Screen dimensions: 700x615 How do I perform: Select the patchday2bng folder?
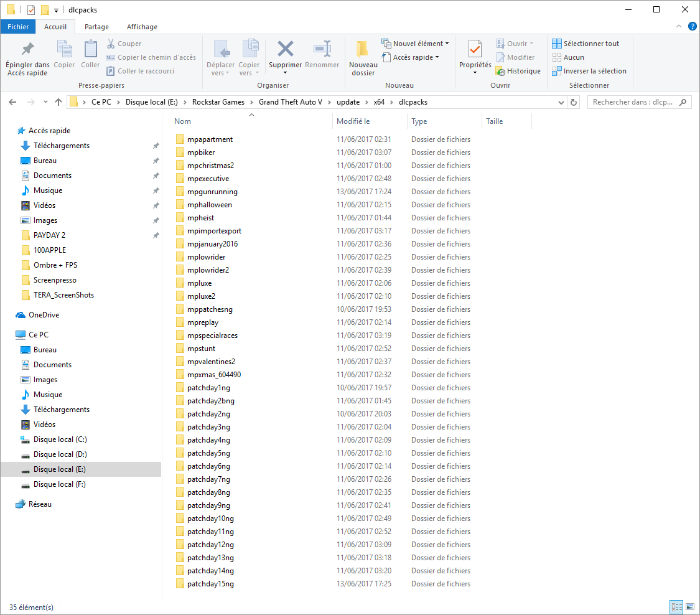click(x=211, y=401)
